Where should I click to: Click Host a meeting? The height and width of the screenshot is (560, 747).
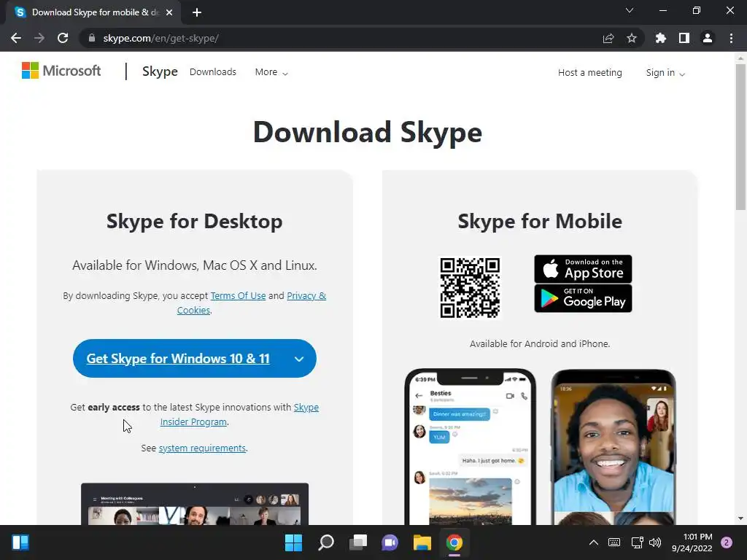[589, 72]
